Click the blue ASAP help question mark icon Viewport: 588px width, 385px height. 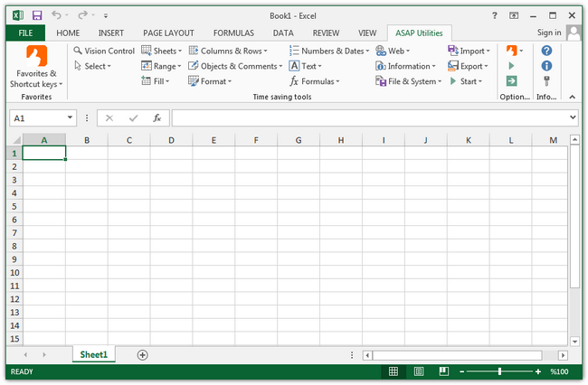click(546, 51)
